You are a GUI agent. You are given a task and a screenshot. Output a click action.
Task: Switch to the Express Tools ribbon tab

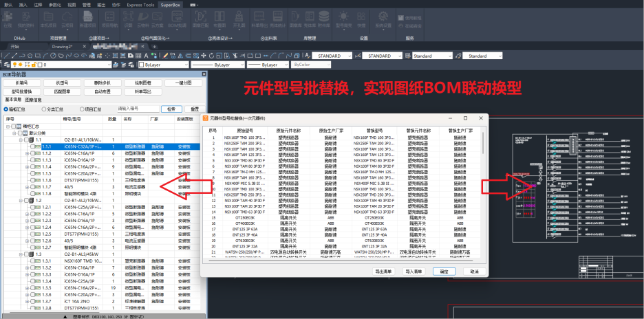click(140, 5)
